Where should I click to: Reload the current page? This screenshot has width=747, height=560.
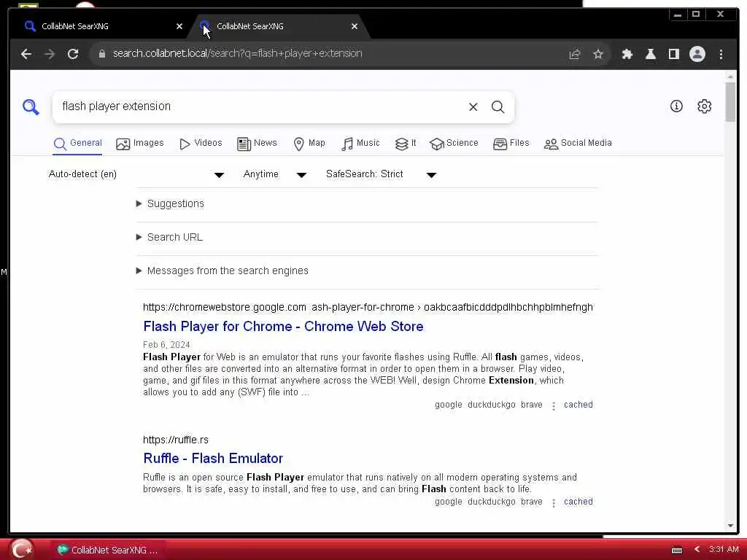(73, 54)
